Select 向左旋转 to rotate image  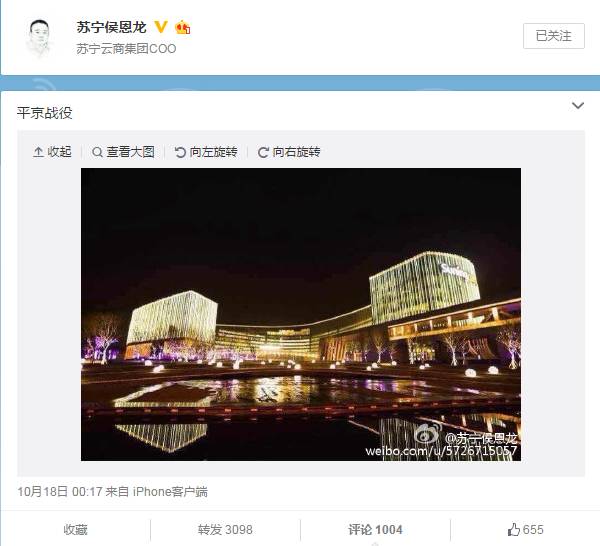[206, 152]
